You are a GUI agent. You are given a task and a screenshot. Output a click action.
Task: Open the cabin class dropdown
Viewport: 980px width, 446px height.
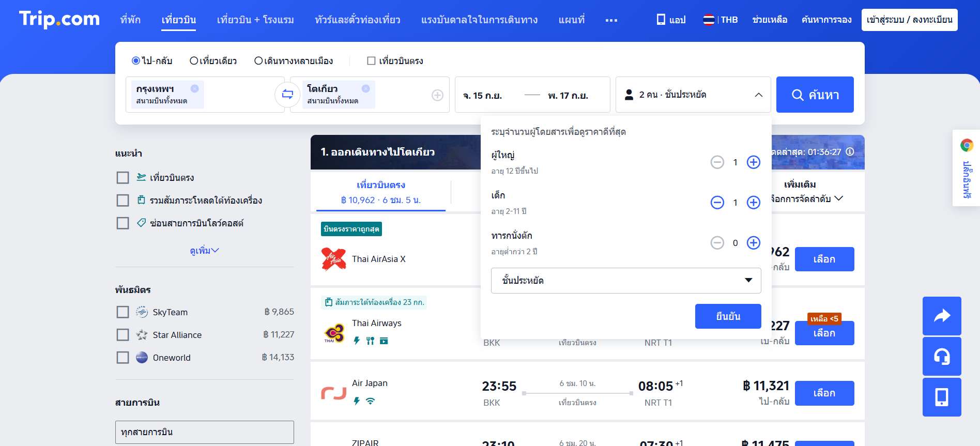[625, 281]
